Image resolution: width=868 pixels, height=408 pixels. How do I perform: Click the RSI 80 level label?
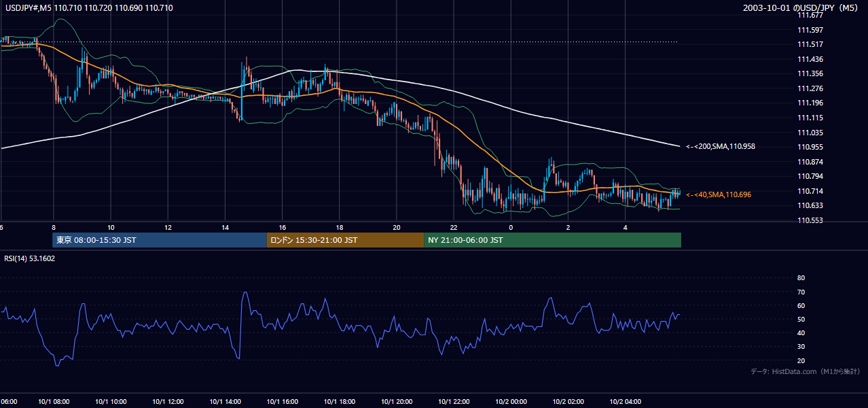click(x=801, y=278)
